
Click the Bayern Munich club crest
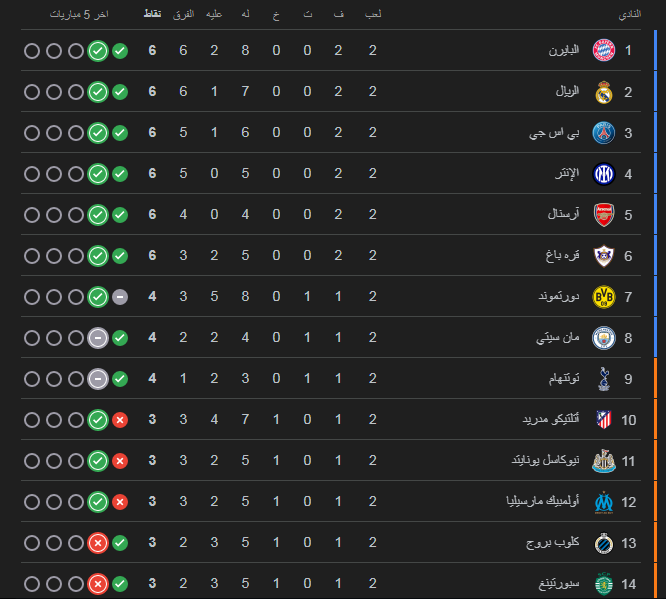click(603, 50)
